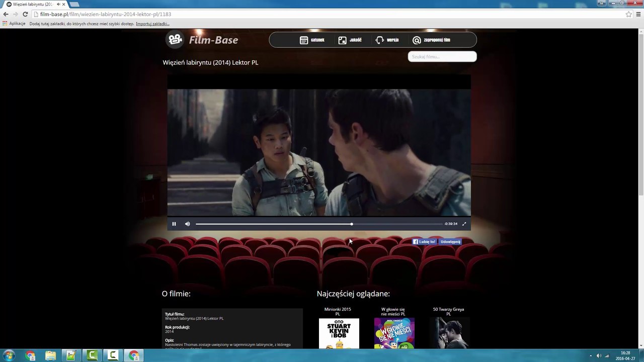Open the Minionki 2015 PL title link
The image size is (644, 362).
click(338, 312)
